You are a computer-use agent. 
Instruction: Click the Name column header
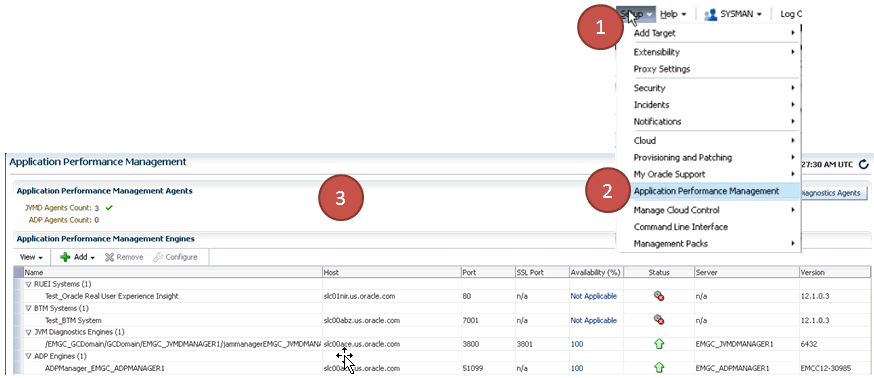173,273
